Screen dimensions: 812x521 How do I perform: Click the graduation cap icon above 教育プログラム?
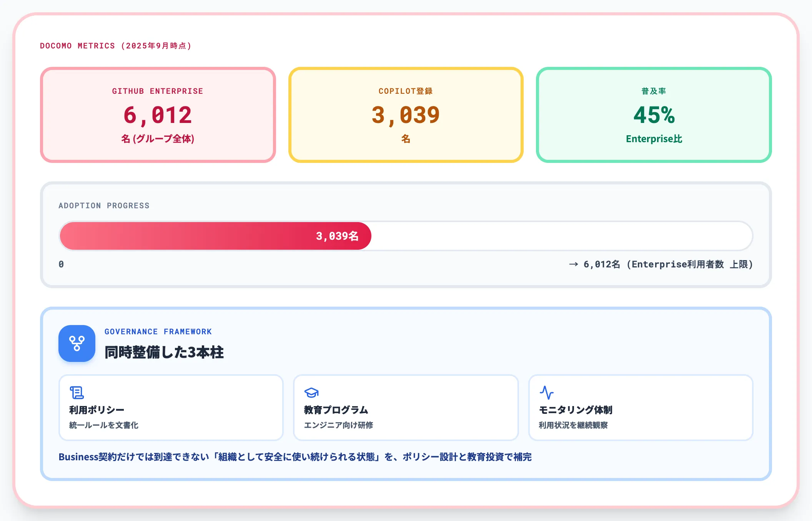(311, 393)
